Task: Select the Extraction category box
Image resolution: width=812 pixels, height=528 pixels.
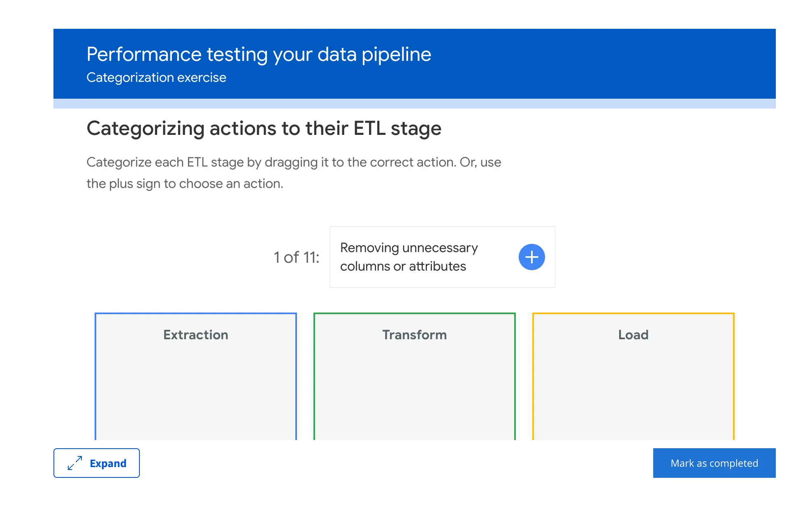Action: tap(195, 376)
